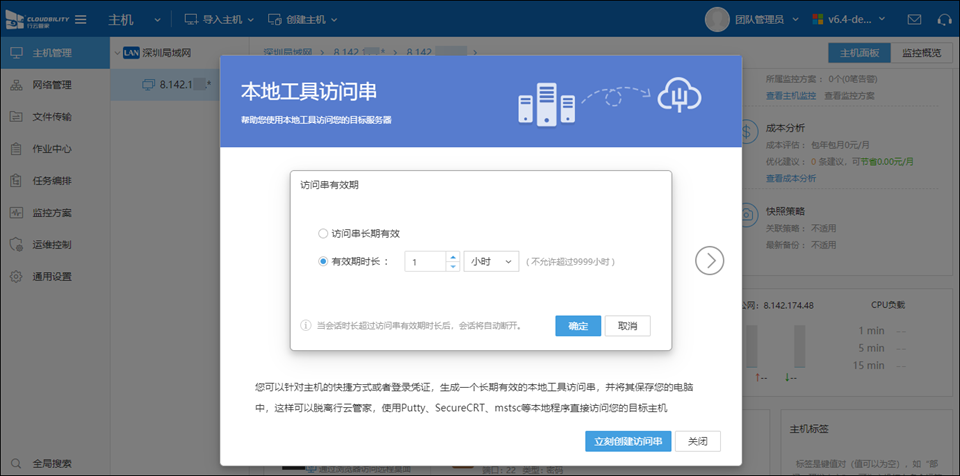The image size is (960, 476).
Task: Select 访问串长期有效 radio option
Action: click(323, 233)
